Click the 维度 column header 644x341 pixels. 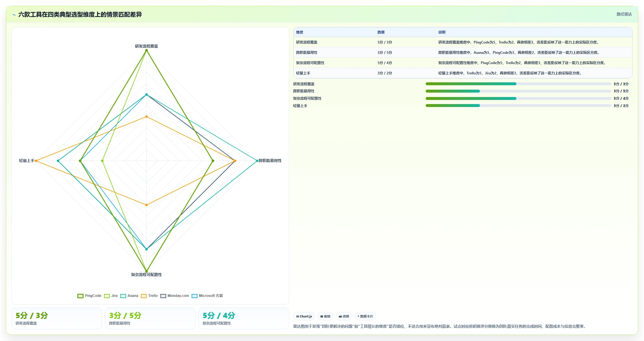300,32
